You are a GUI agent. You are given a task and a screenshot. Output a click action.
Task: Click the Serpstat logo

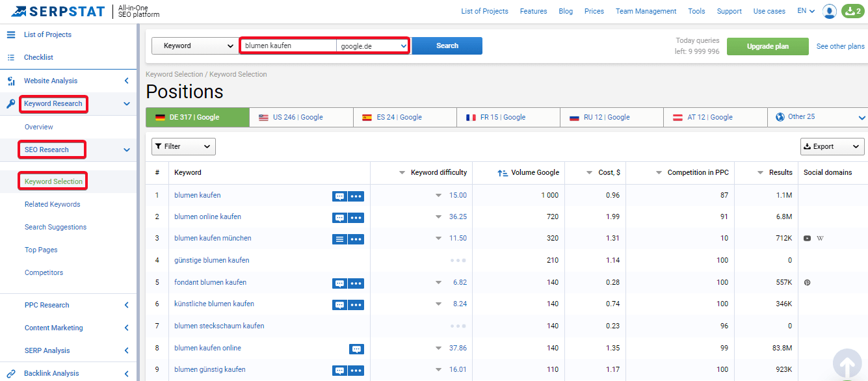[x=57, y=11]
